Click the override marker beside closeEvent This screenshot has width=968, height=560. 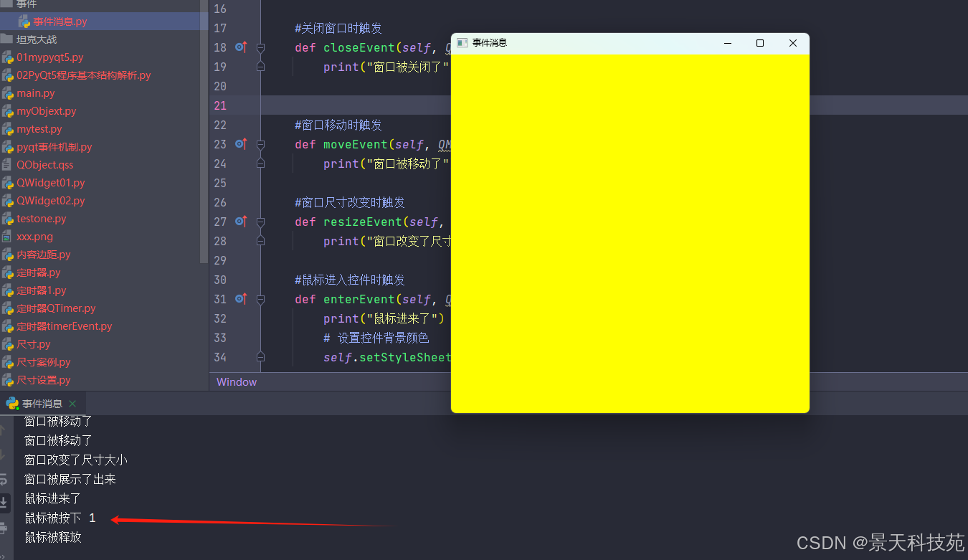[241, 47]
